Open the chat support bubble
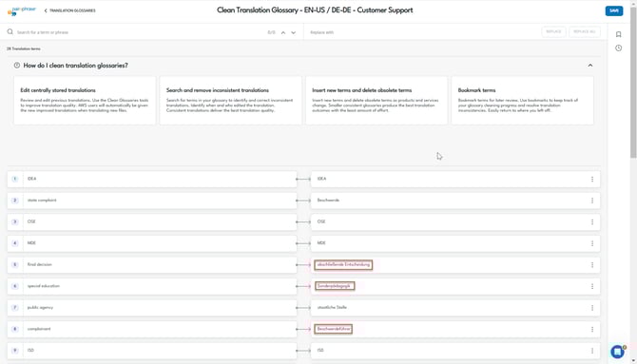The image size is (637, 364). coord(618,352)
